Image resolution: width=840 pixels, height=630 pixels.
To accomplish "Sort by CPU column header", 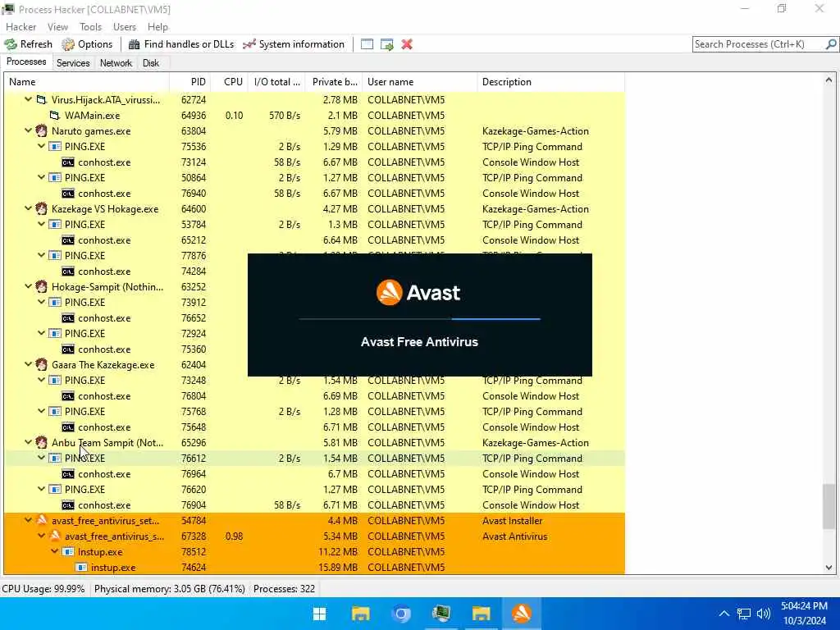I will point(229,82).
